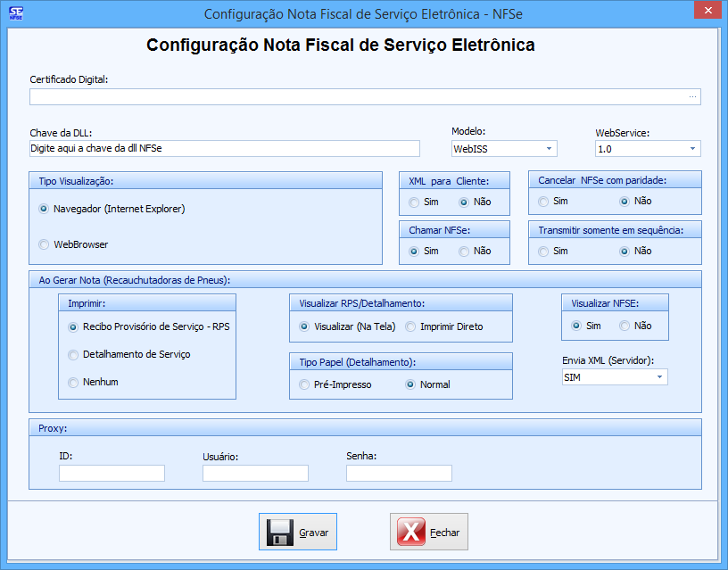Select Imprimir Direto option
This screenshot has width=728, height=570.
pyautogui.click(x=411, y=326)
